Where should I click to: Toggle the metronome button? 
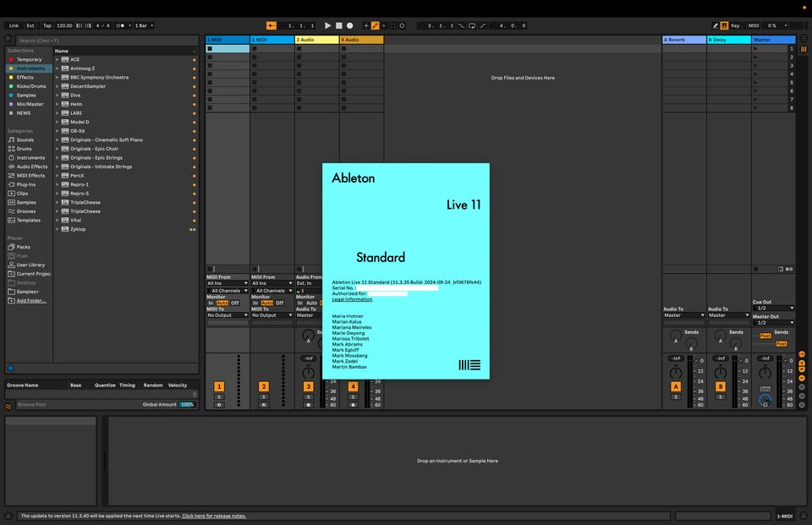tap(123, 26)
